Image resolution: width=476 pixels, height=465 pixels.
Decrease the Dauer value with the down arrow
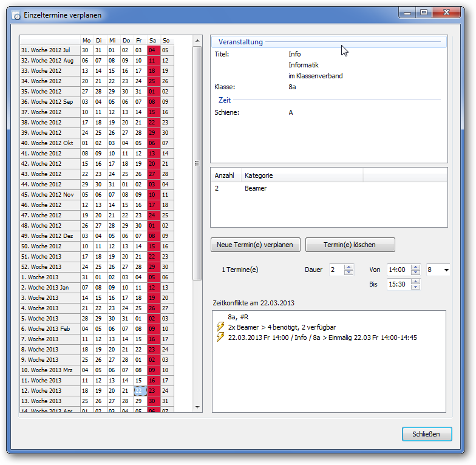[348, 272]
